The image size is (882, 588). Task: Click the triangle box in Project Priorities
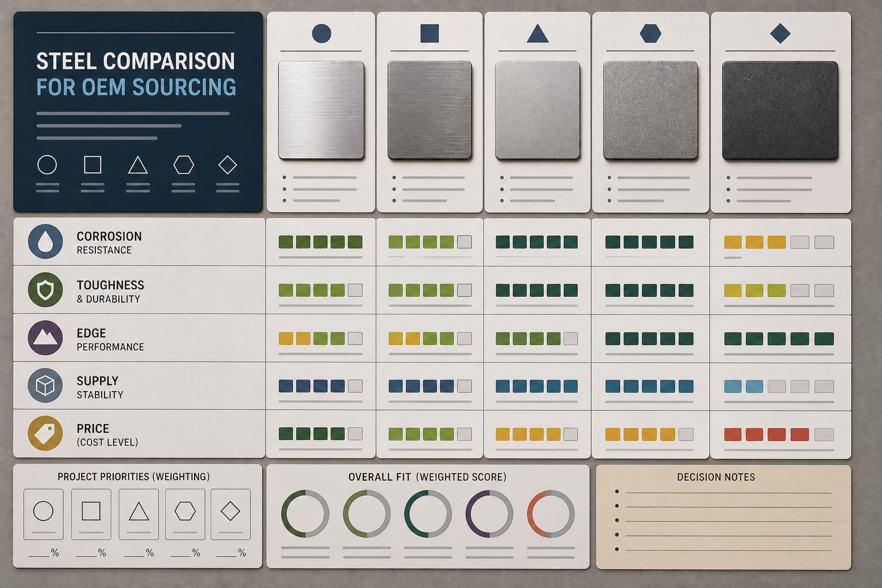[138, 514]
